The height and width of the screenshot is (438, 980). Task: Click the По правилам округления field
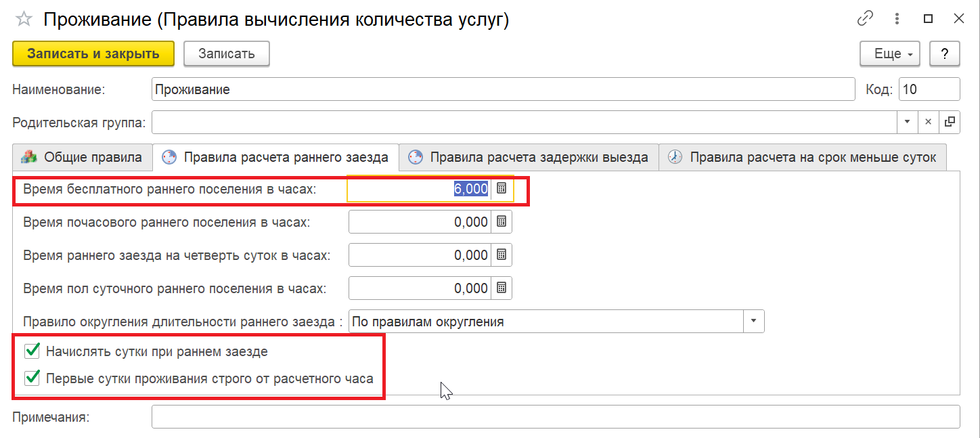click(547, 322)
